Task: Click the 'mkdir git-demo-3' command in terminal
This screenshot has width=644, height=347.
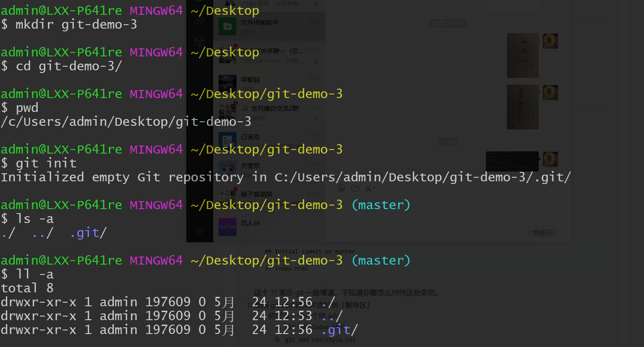Action: point(76,25)
